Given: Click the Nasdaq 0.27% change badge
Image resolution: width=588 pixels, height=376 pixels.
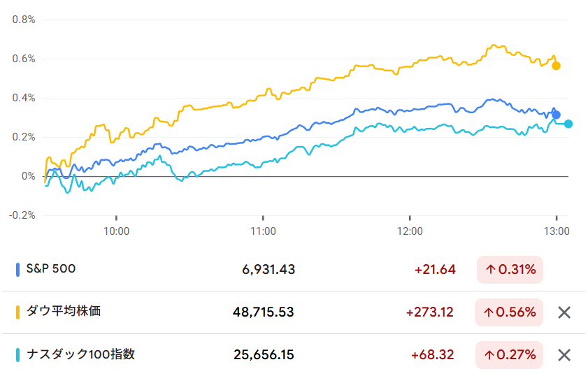Looking at the screenshot, I should pyautogui.click(x=510, y=355).
